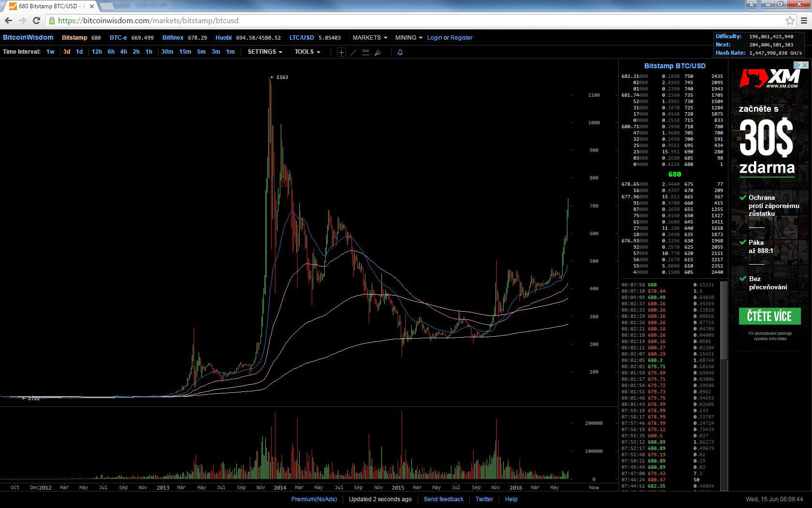The width and height of the screenshot is (812, 508).
Task: Bookmark this page with the star
Action: click(790, 20)
